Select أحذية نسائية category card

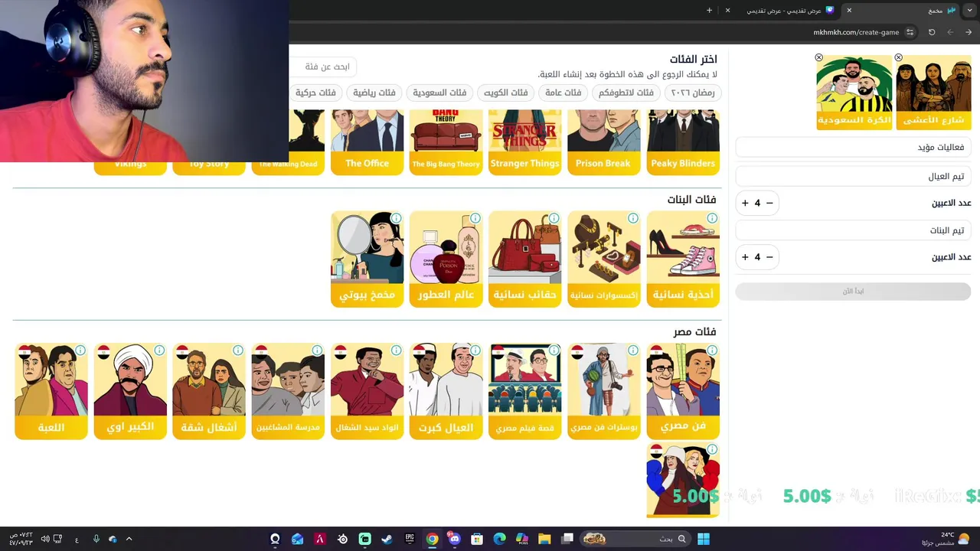(683, 259)
